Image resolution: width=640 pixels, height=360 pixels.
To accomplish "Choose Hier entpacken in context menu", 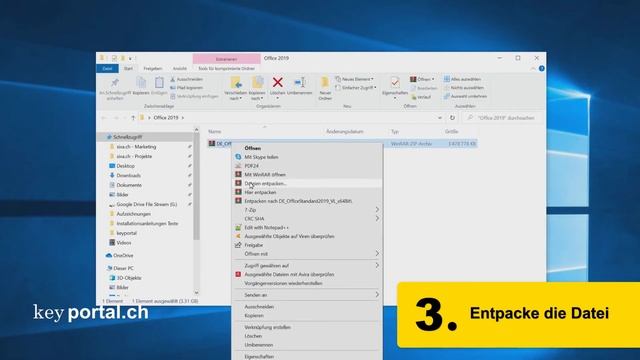I will click(260, 192).
